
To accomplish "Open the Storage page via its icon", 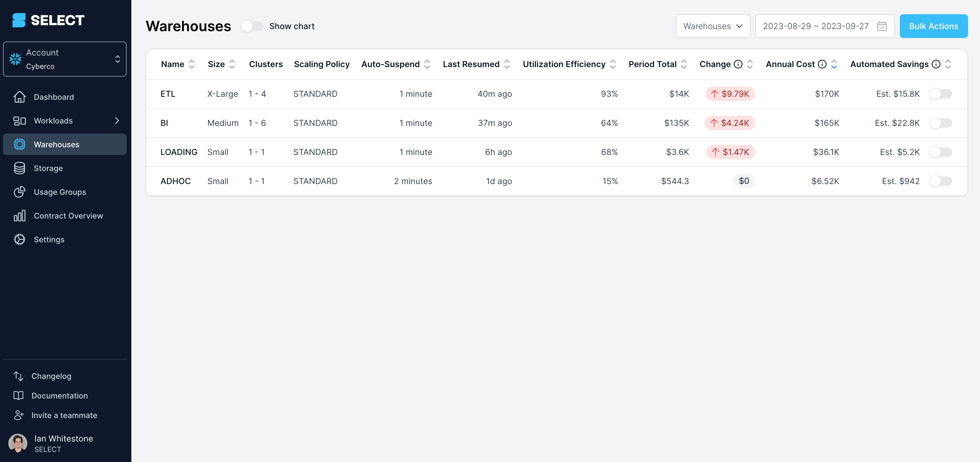I will point(19,168).
